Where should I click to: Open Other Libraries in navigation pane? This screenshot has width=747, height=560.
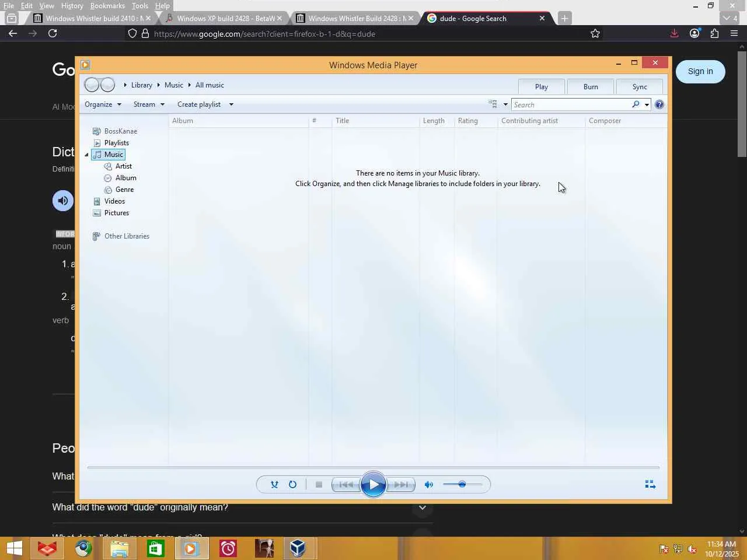click(x=127, y=236)
